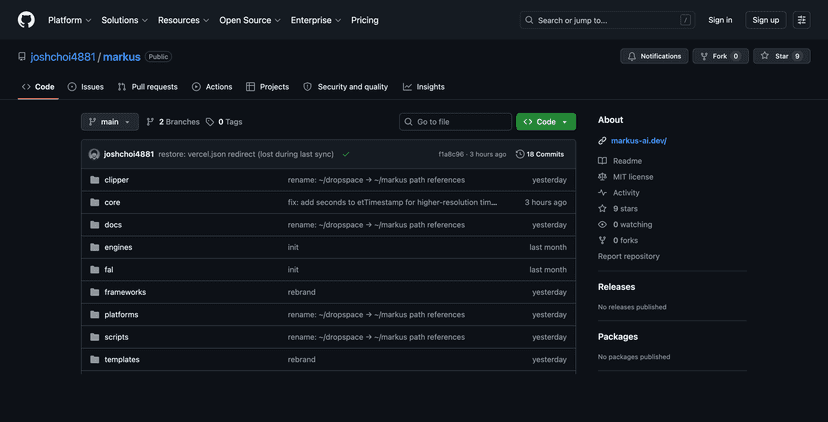Click joshchoi4881 avatar in commit bar
The image size is (828, 422).
[x=95, y=154]
